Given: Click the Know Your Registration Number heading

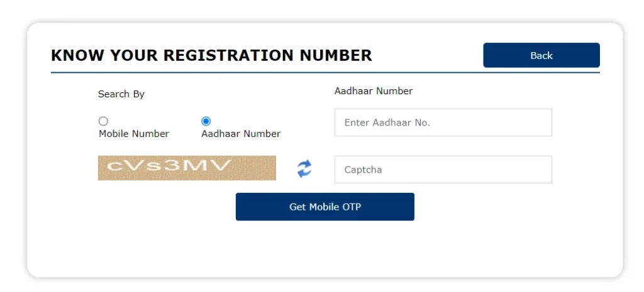Looking at the screenshot, I should click(x=211, y=55).
